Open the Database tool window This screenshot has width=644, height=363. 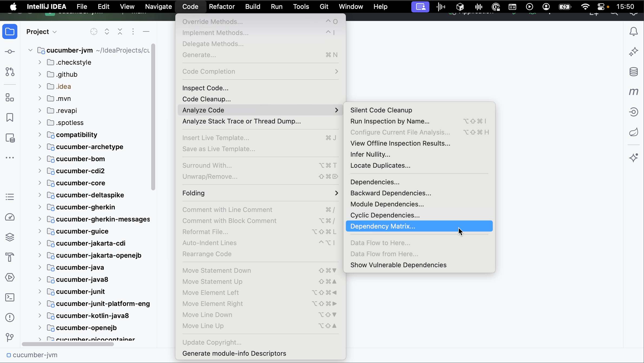click(634, 71)
